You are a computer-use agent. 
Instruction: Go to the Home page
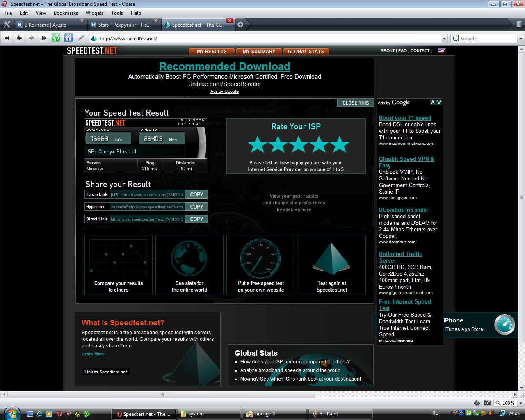click(x=68, y=38)
